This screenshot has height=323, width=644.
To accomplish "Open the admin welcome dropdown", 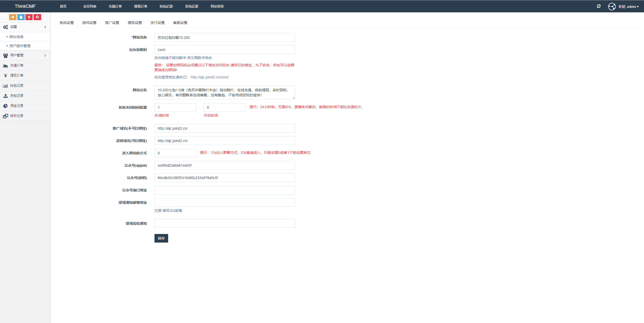I will click(628, 7).
